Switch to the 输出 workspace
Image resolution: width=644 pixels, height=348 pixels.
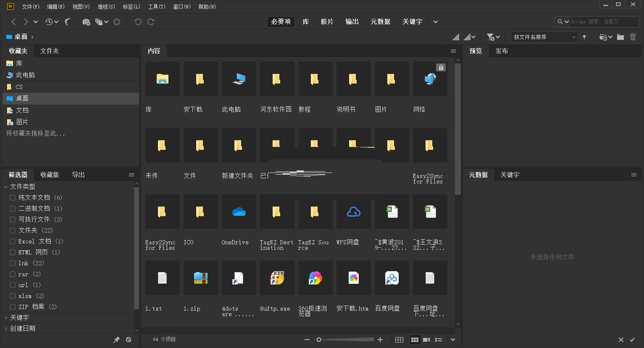(x=352, y=22)
